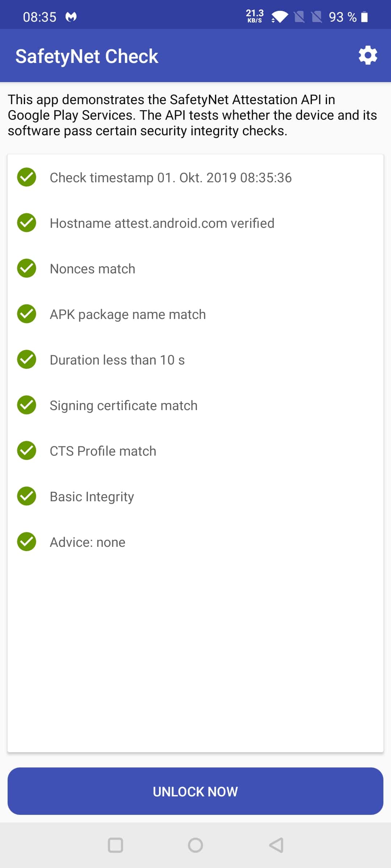391x868 pixels.
Task: Click the green check beside Advice: none
Action: 27,542
